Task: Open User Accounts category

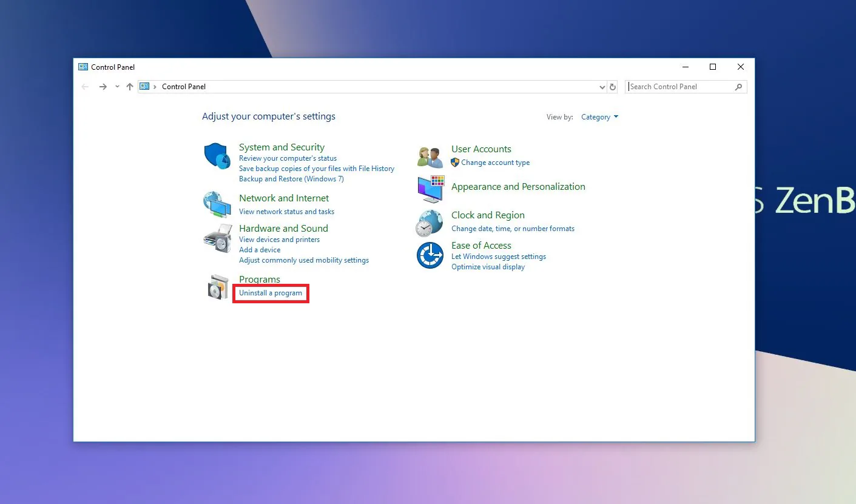Action: coord(481,149)
